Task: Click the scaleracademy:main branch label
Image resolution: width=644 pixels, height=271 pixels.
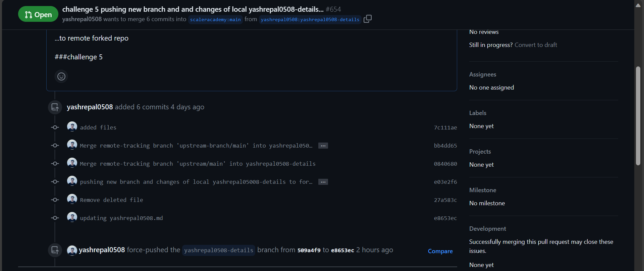Action: 215,19
